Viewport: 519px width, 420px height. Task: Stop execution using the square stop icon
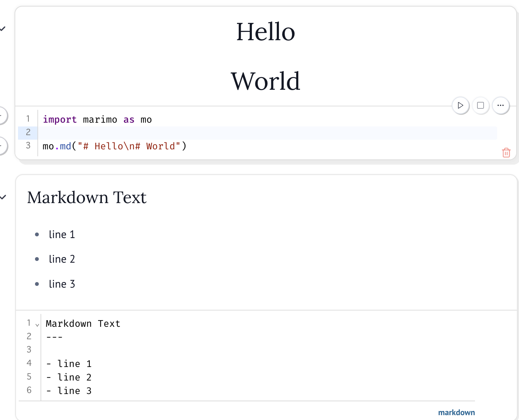pos(481,105)
